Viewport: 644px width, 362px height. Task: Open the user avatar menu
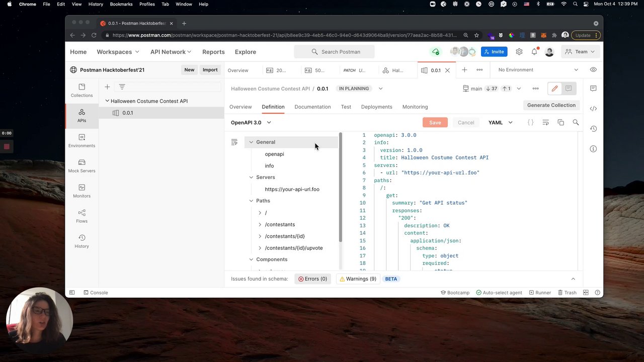tap(549, 52)
